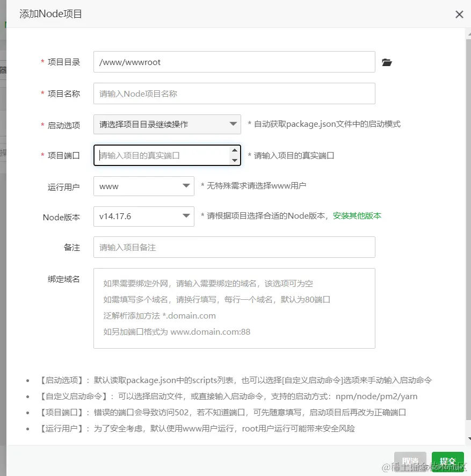Close the 添加Node项目 dialog

(x=459, y=15)
